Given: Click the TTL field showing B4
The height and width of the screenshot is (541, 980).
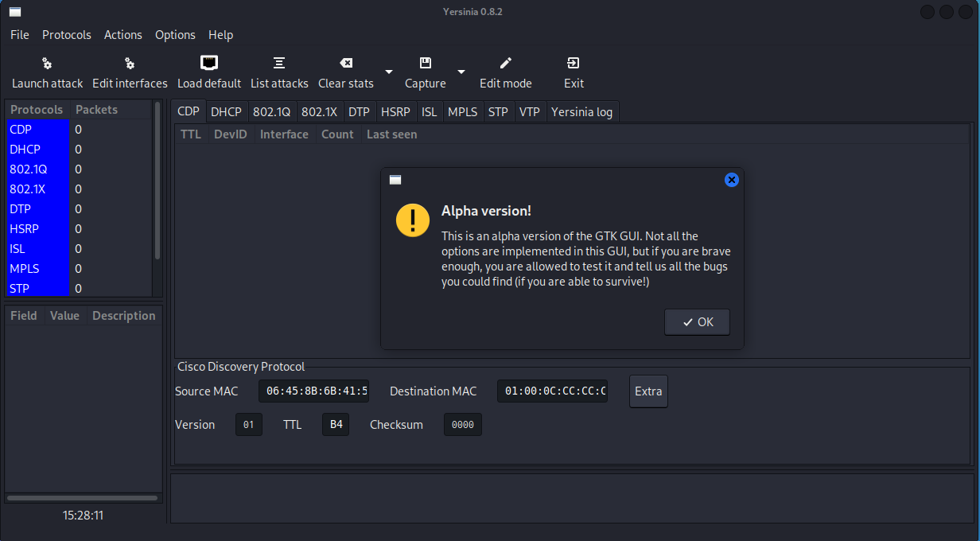Looking at the screenshot, I should [336, 425].
